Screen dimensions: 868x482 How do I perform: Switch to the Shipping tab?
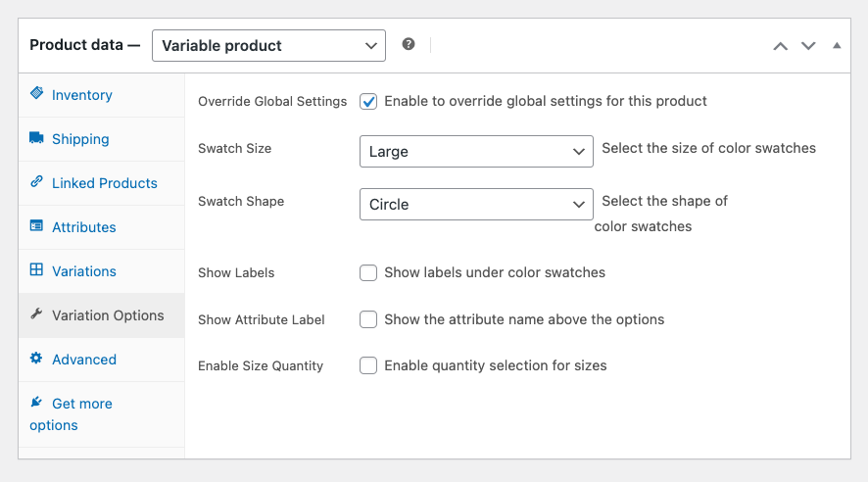101,139
